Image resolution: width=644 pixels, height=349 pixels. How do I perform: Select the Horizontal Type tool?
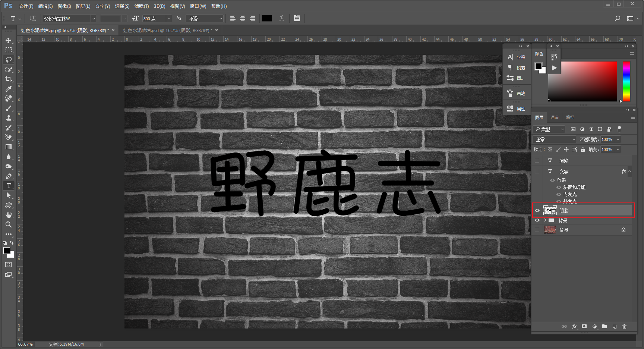click(x=9, y=186)
